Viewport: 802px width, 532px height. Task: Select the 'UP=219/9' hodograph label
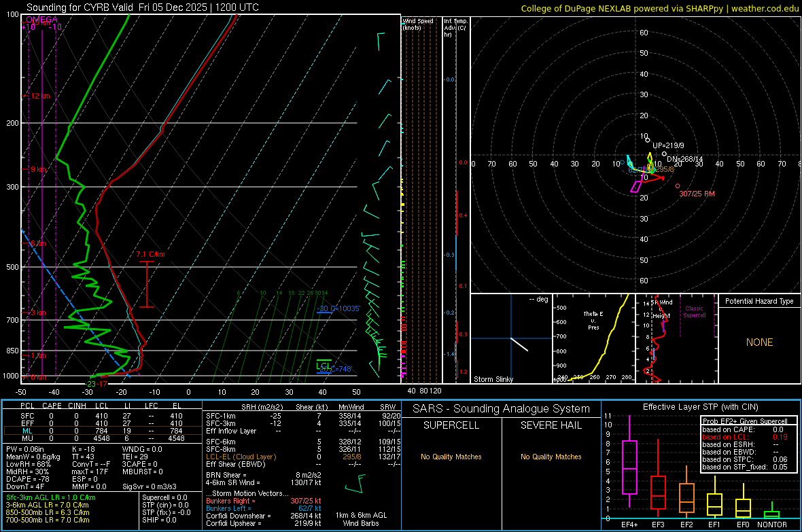point(668,146)
